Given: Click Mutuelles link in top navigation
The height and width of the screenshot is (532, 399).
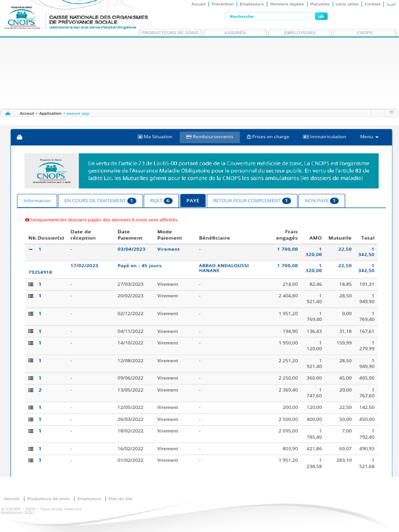Looking at the screenshot, I should pos(320,4).
